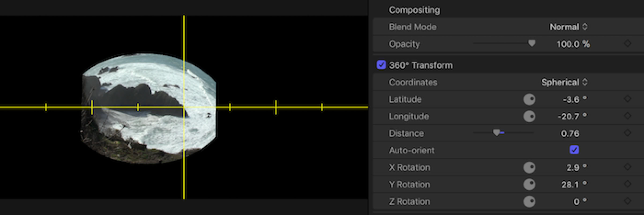
Task: Click the X Rotation dial knob
Action: click(x=529, y=167)
